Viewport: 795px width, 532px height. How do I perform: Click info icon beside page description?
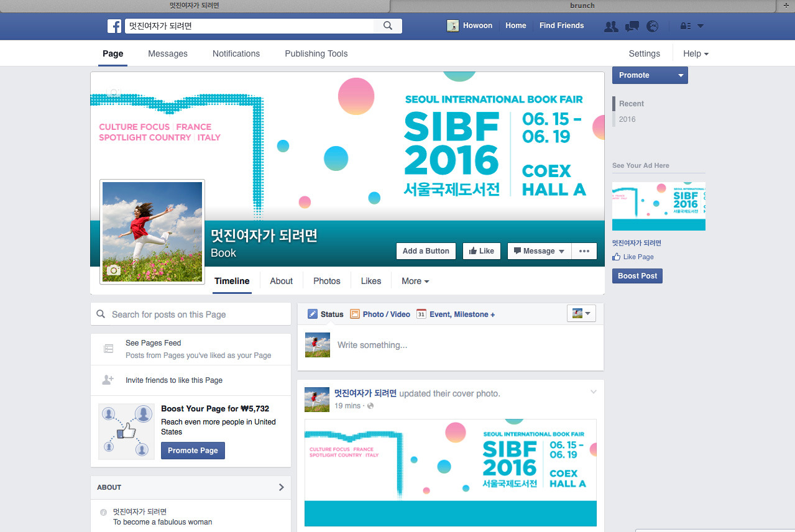tap(104, 512)
